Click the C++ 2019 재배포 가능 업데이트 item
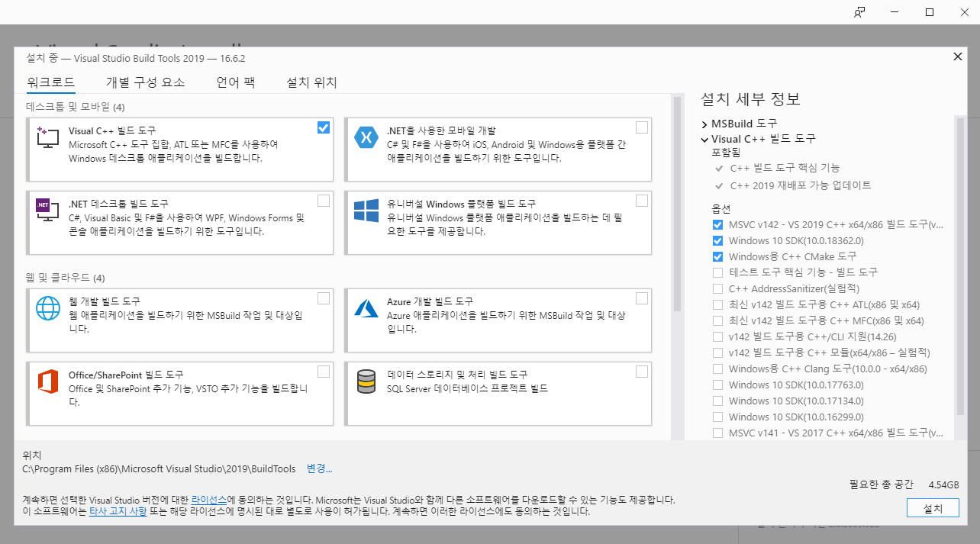 tap(800, 185)
